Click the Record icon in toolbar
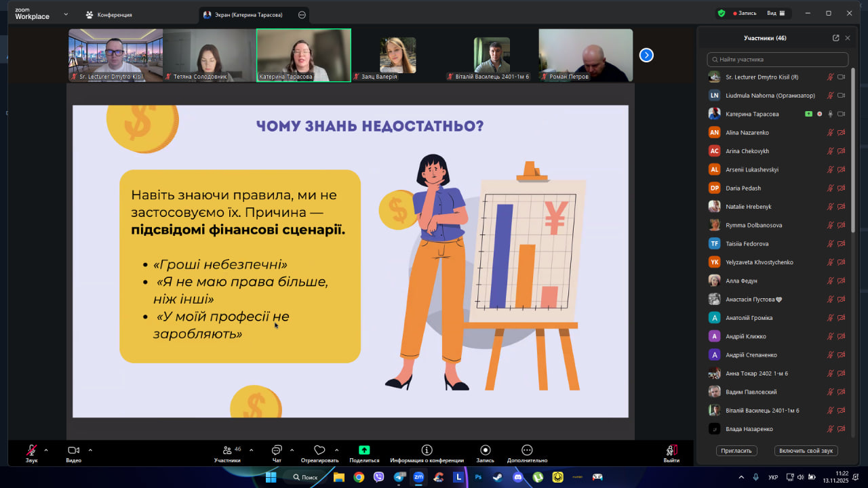Image resolution: width=868 pixels, height=488 pixels. tap(485, 450)
